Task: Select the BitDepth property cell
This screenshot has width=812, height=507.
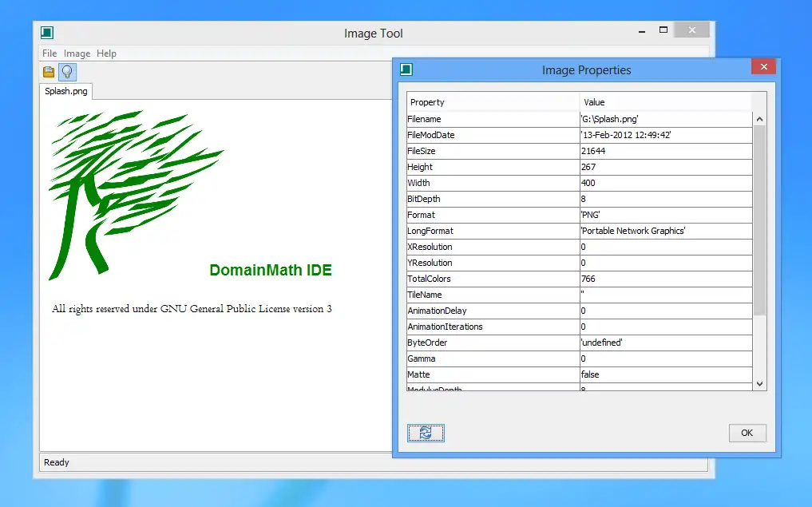Action: click(493, 199)
